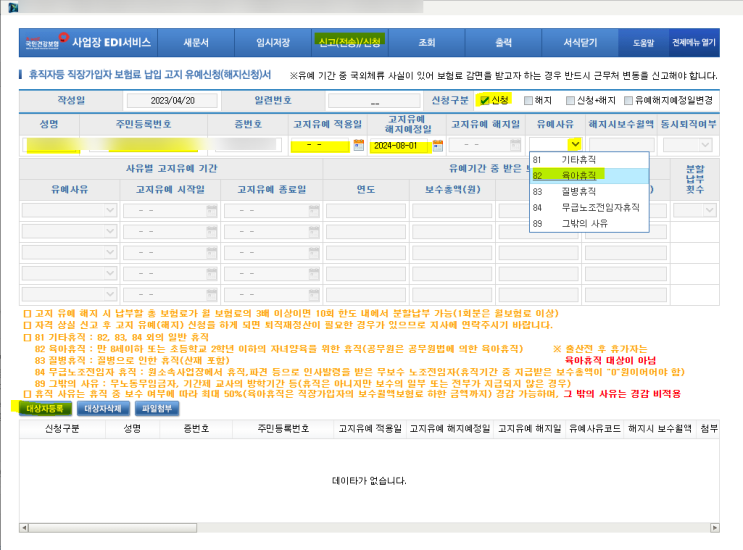
Task: Select 82 육아휴직 option
Action: [x=589, y=176]
